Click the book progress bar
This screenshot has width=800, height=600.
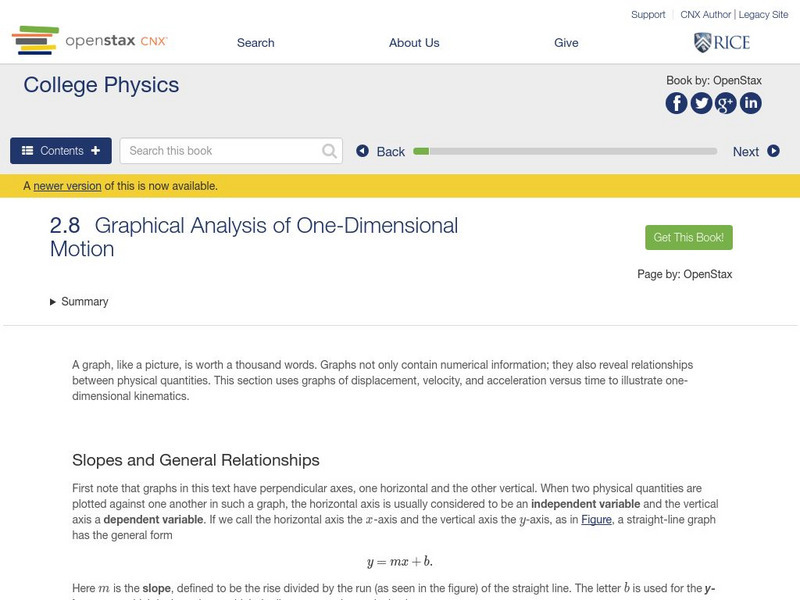click(565, 151)
